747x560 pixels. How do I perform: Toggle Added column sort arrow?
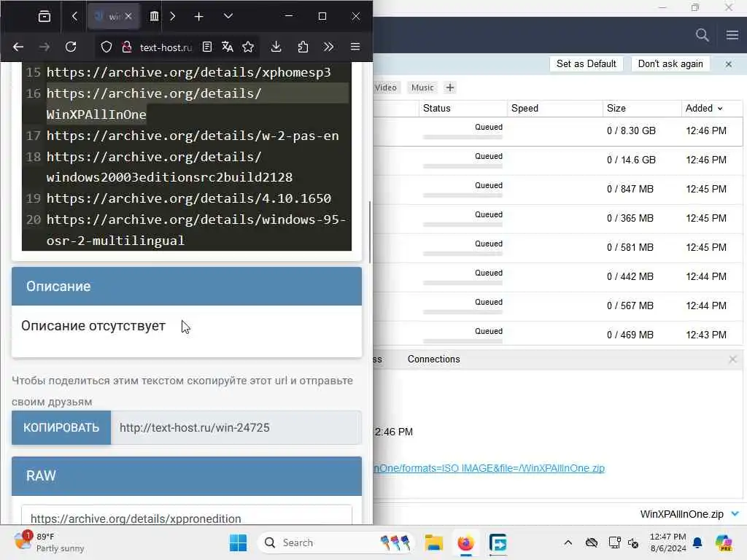(720, 109)
